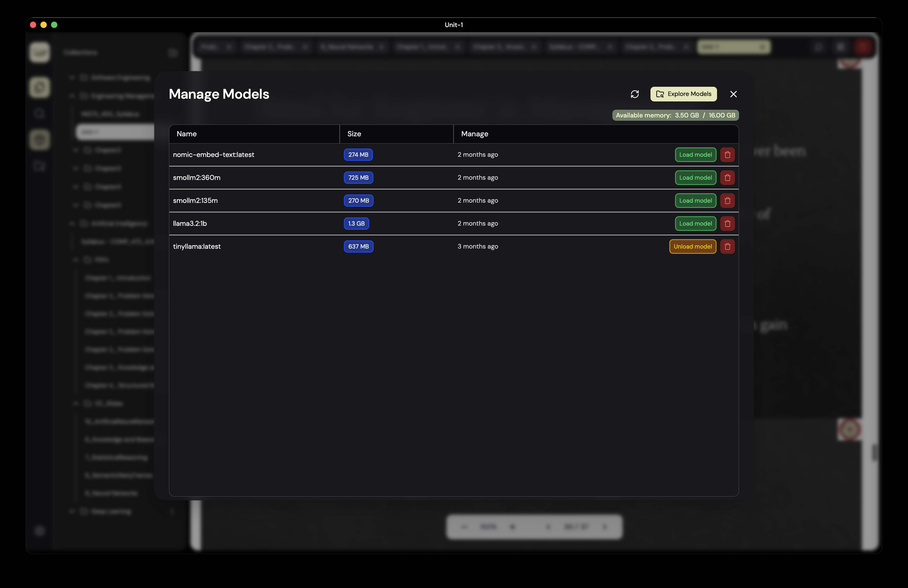Screen dimensions: 908x588
Task: Delete the tinyllama:latest model
Action: (x=727, y=246)
